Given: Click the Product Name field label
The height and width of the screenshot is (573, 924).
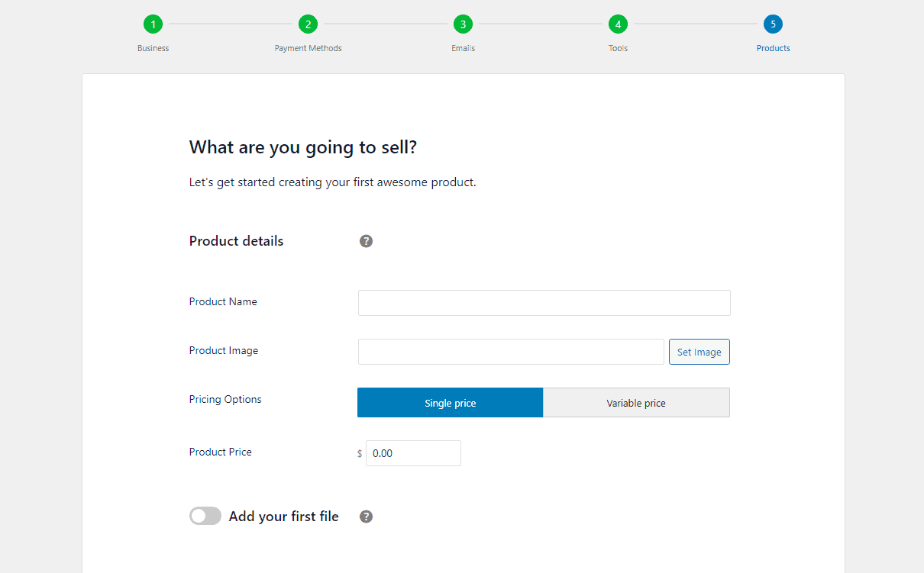Looking at the screenshot, I should pyautogui.click(x=223, y=301).
